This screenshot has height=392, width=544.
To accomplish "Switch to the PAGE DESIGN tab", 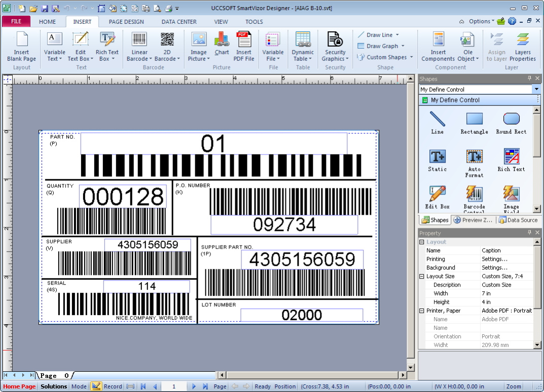I will 126,22.
